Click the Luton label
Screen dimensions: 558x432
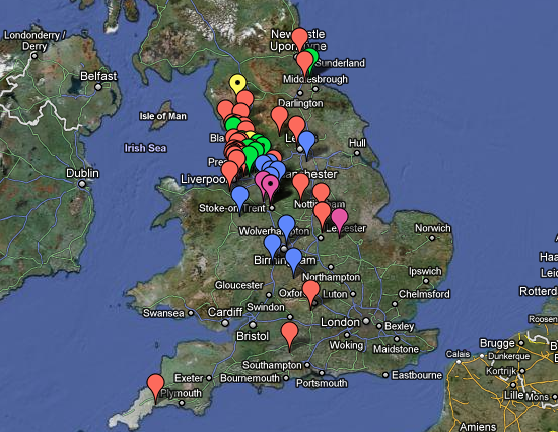click(335, 294)
